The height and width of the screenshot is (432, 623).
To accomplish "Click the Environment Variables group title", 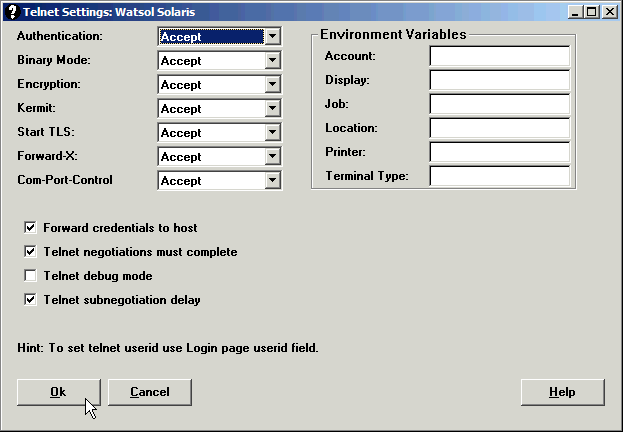I will pos(393,35).
